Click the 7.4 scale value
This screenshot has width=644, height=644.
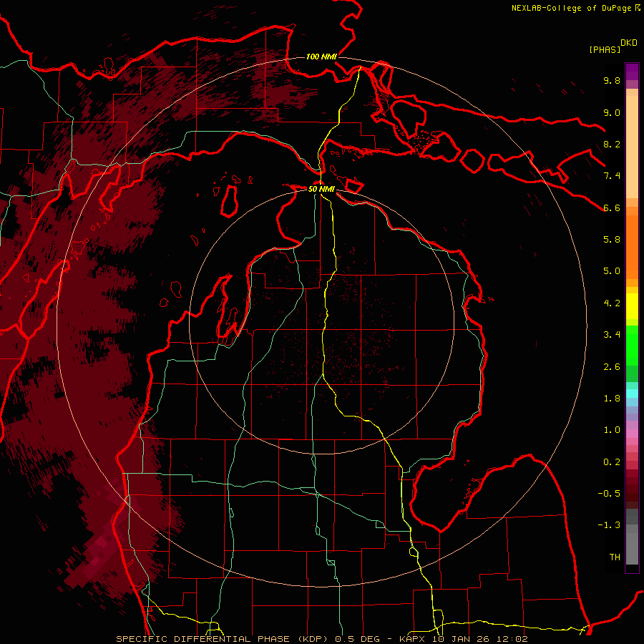612,176
